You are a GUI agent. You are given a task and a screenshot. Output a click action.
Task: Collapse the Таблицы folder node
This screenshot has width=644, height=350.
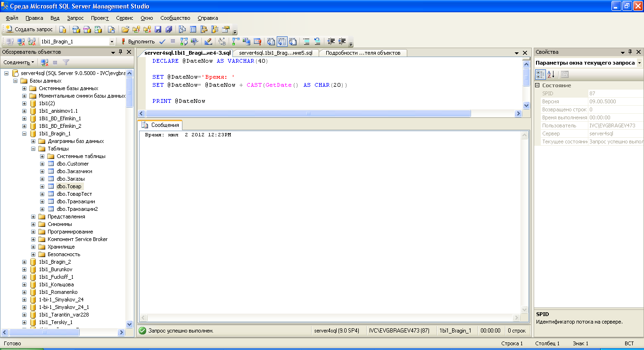tap(33, 149)
